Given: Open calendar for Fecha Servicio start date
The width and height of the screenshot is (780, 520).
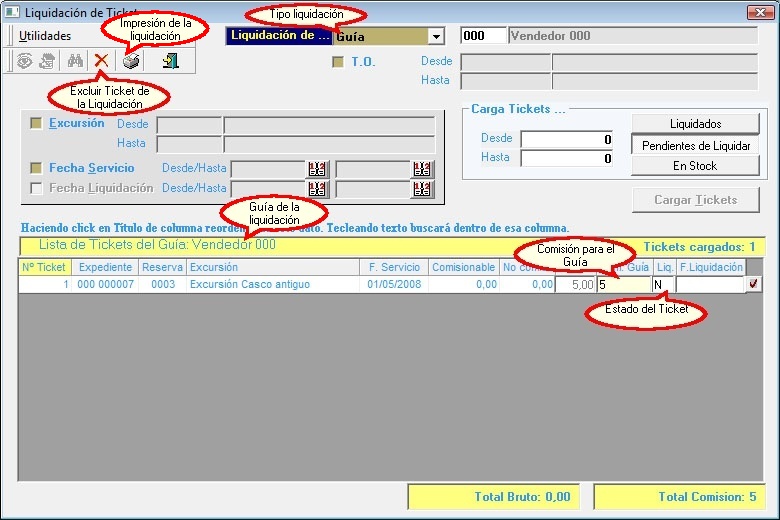Looking at the screenshot, I should pyautogui.click(x=317, y=169).
